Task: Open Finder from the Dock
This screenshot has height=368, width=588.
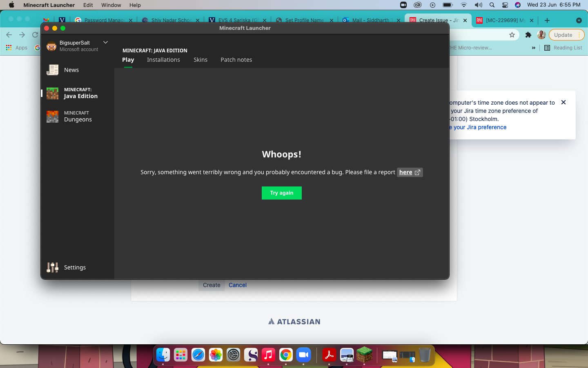Action: point(163,355)
